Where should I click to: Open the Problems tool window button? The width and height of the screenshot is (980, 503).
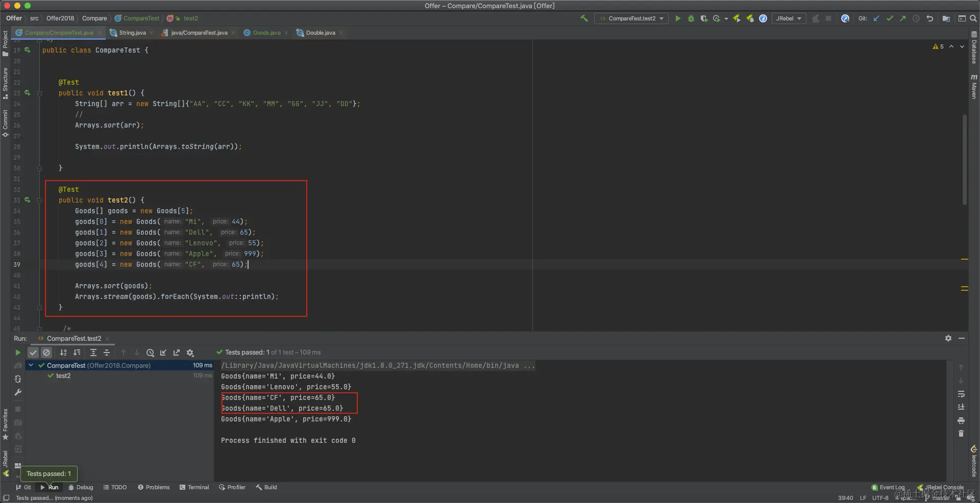tap(154, 487)
